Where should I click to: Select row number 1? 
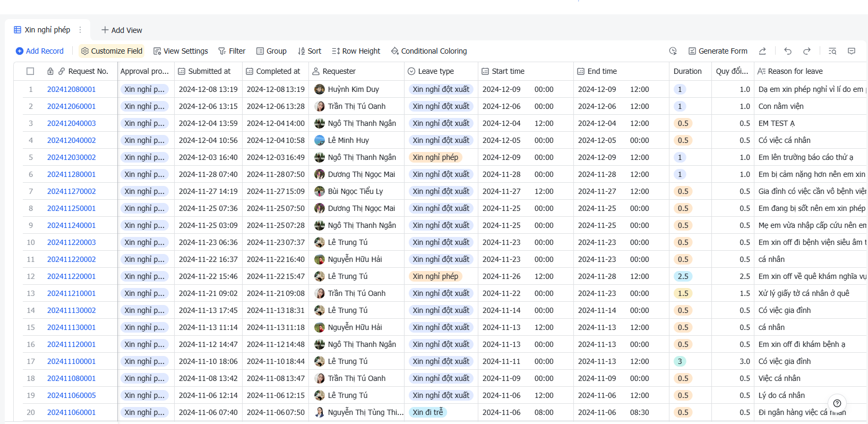pyautogui.click(x=31, y=89)
